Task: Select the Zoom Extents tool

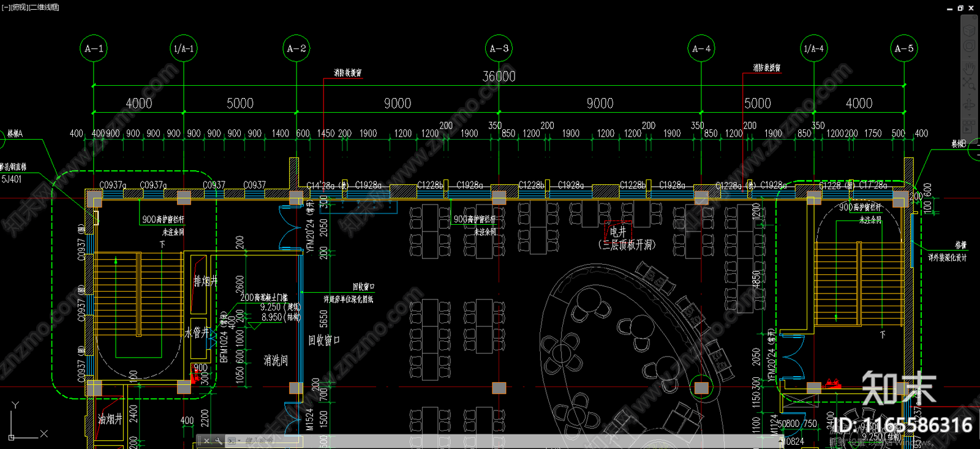Action: click(968, 83)
